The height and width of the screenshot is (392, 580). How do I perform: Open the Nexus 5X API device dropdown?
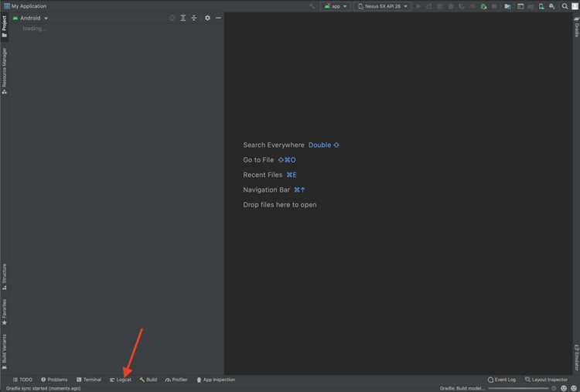383,6
